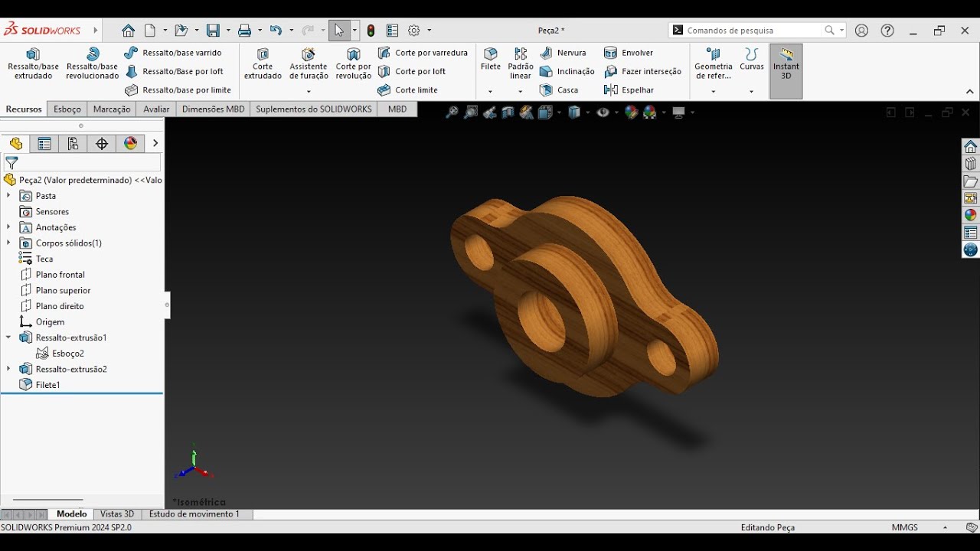This screenshot has height=551, width=980.
Task: Choose Corte por varredura
Action: (423, 53)
